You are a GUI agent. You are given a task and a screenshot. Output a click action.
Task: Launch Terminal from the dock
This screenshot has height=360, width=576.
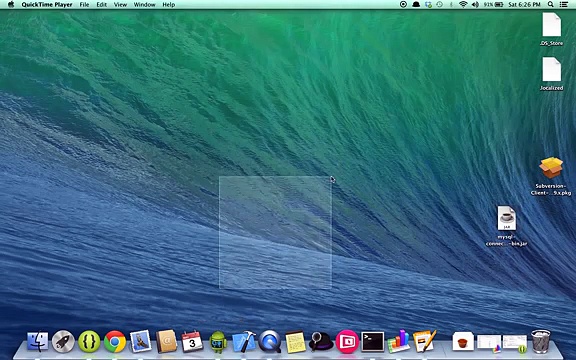[372, 341]
